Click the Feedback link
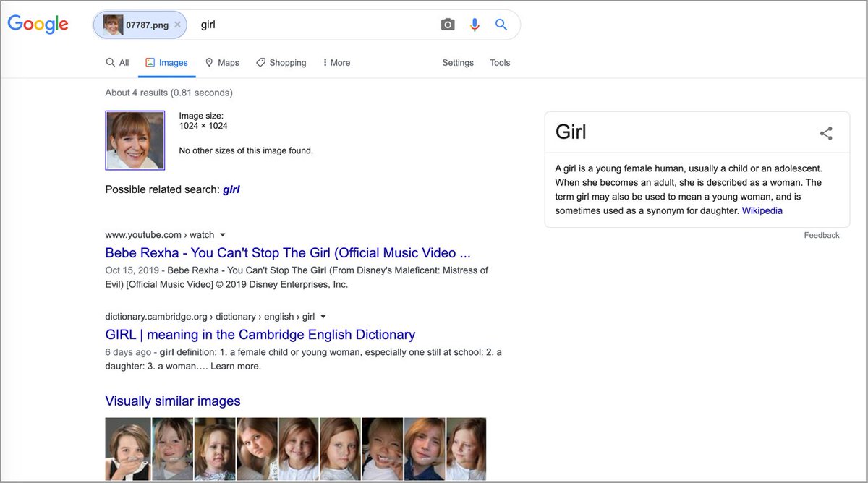Viewport: 868px width, 483px height. (822, 236)
